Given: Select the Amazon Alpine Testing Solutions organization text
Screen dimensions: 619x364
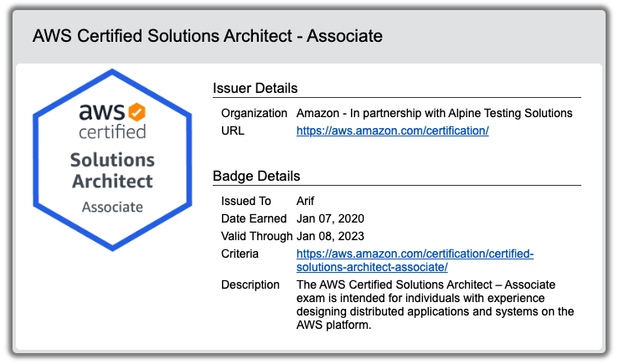Looking at the screenshot, I should [434, 114].
